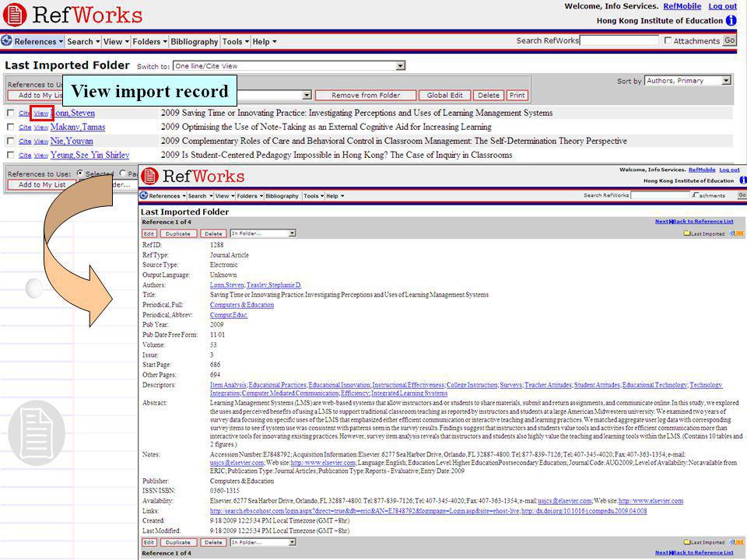This screenshot has height=560, width=747.
Task: Click the top Duplicate button in the record view
Action: 178,234
